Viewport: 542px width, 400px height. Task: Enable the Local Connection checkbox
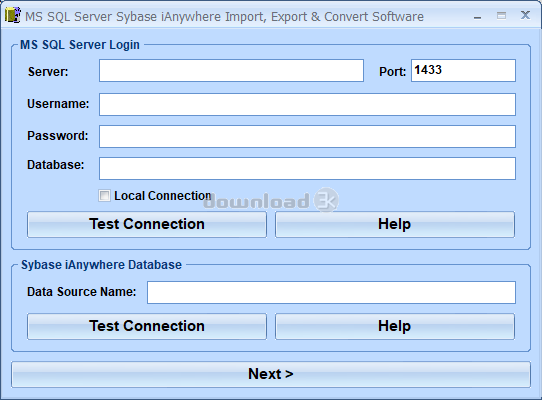pyautogui.click(x=104, y=196)
